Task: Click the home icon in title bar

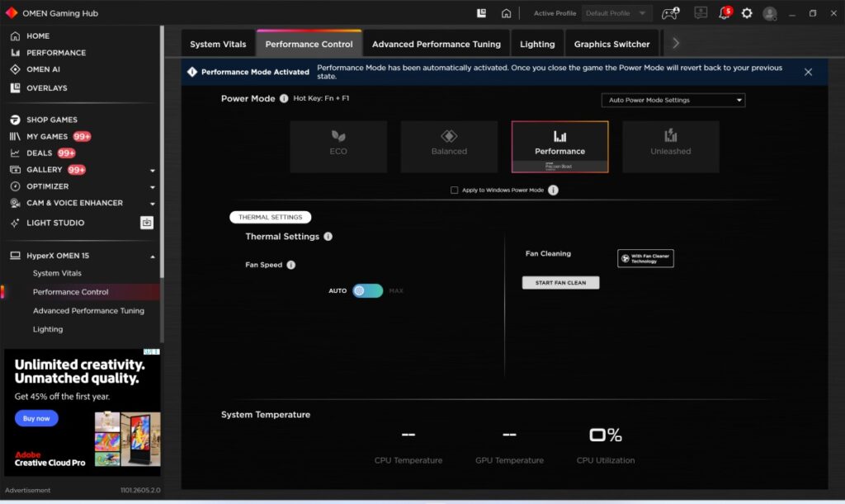Action: [506, 13]
